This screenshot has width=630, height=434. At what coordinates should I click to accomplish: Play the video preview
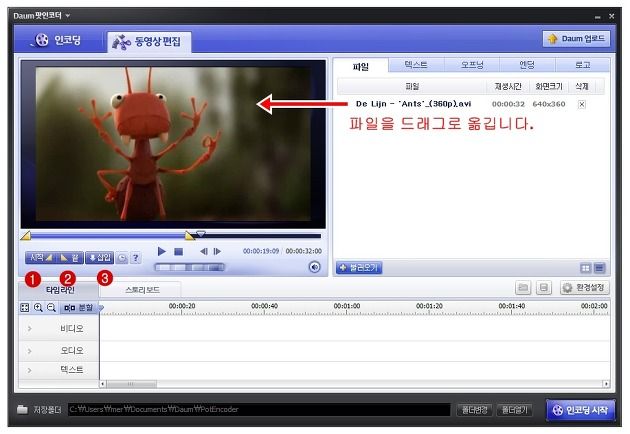pyautogui.click(x=162, y=252)
